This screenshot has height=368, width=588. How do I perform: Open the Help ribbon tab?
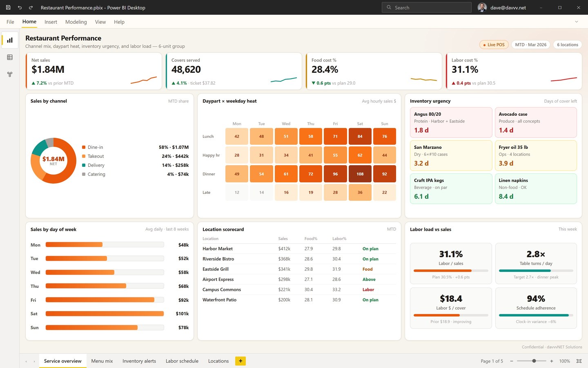pyautogui.click(x=119, y=22)
